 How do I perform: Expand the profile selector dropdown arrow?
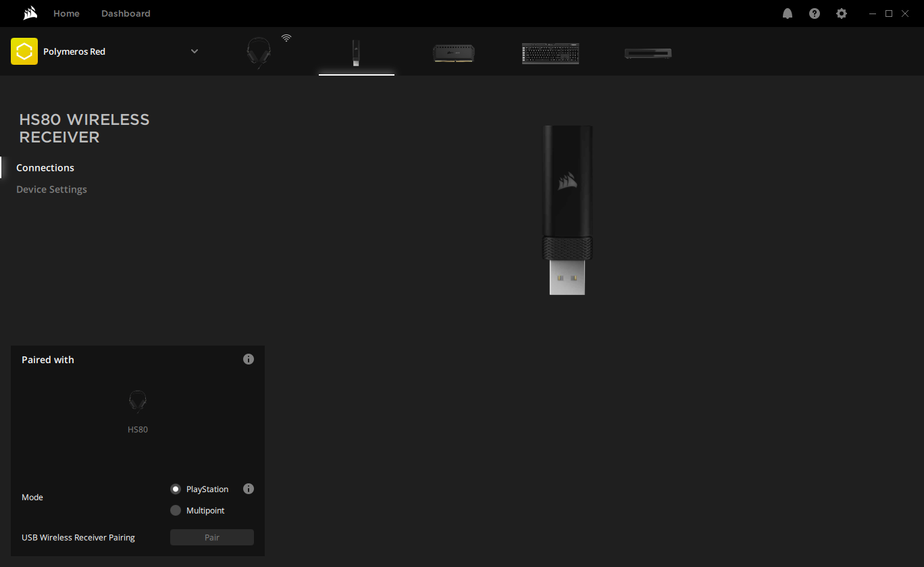(x=195, y=51)
